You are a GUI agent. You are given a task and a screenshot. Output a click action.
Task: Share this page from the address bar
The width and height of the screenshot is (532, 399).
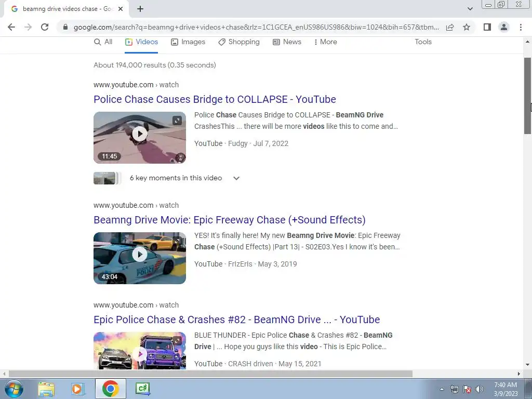[x=450, y=27]
